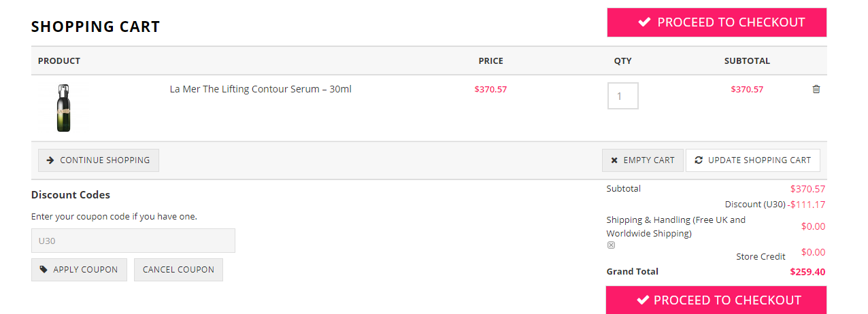
Task: Click the Discount Codes heading
Action: click(x=71, y=195)
